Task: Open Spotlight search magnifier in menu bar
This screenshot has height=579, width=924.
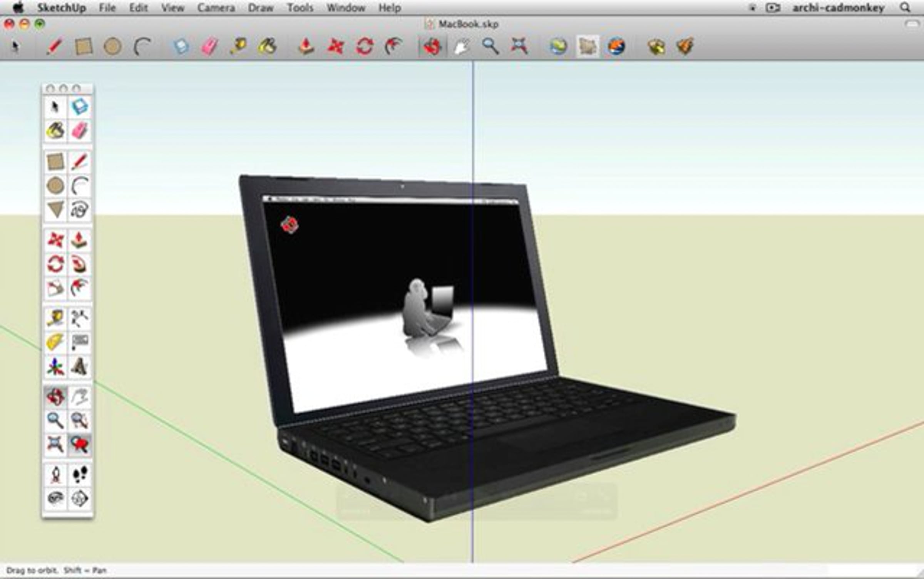Action: [906, 8]
